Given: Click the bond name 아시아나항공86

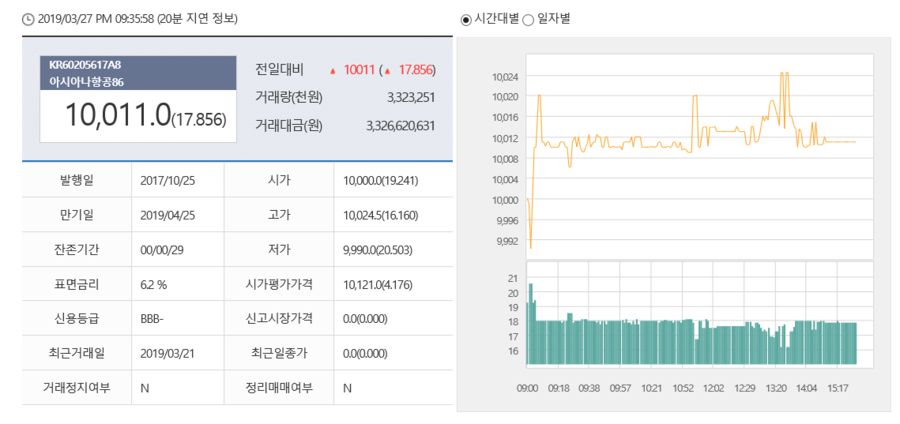Looking at the screenshot, I should click(x=86, y=82).
